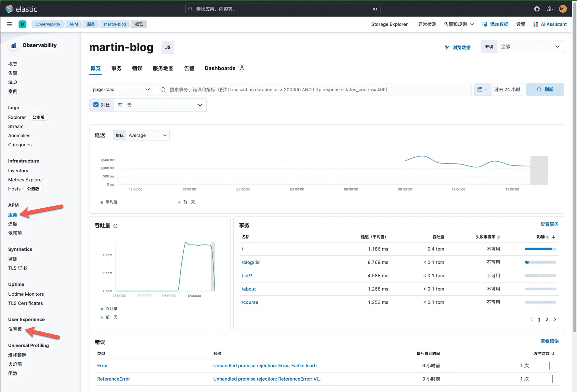Screen dimensions: 577x392
Task: Open the help icon in the top bar
Action: pyautogui.click(x=536, y=9)
